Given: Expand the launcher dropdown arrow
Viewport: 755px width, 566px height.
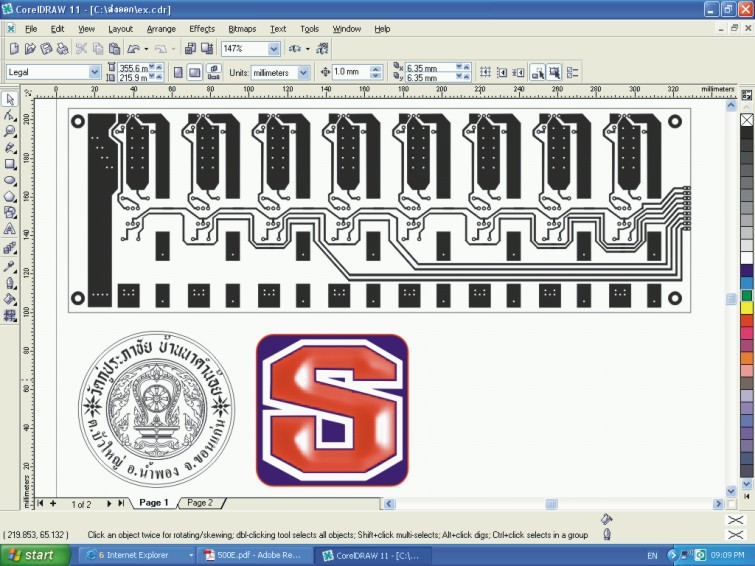Looking at the screenshot, I should [307, 49].
